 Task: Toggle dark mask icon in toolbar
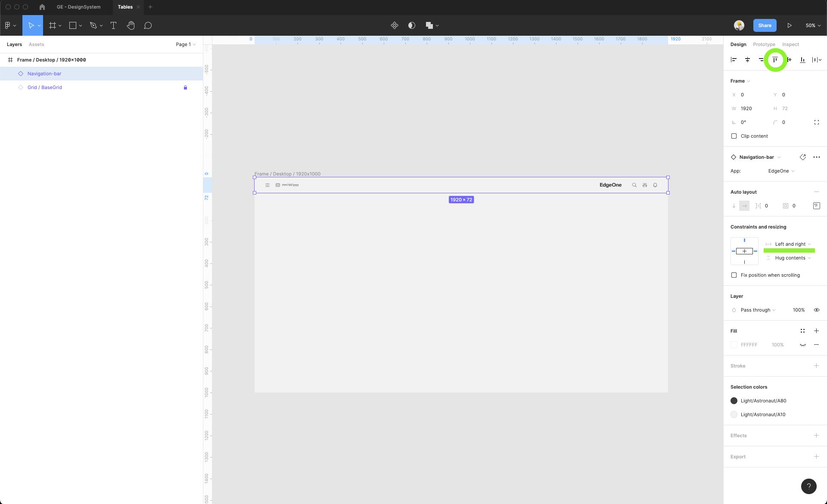pos(411,25)
